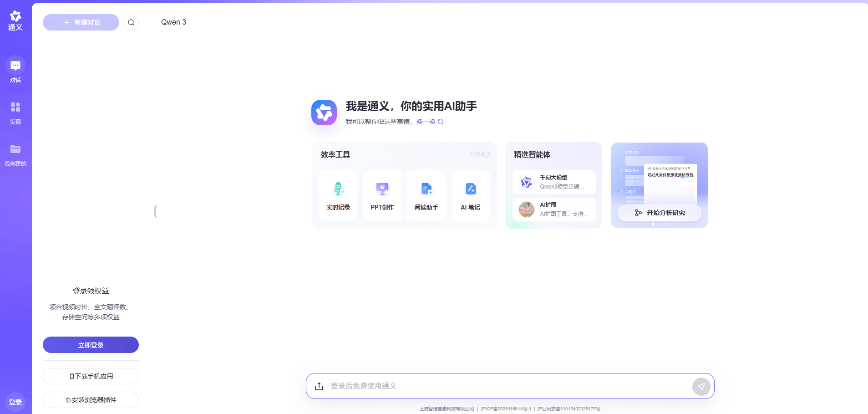This screenshot has width=868, height=414.
Task: Click the 登录领权益 heading
Action: pos(91,291)
